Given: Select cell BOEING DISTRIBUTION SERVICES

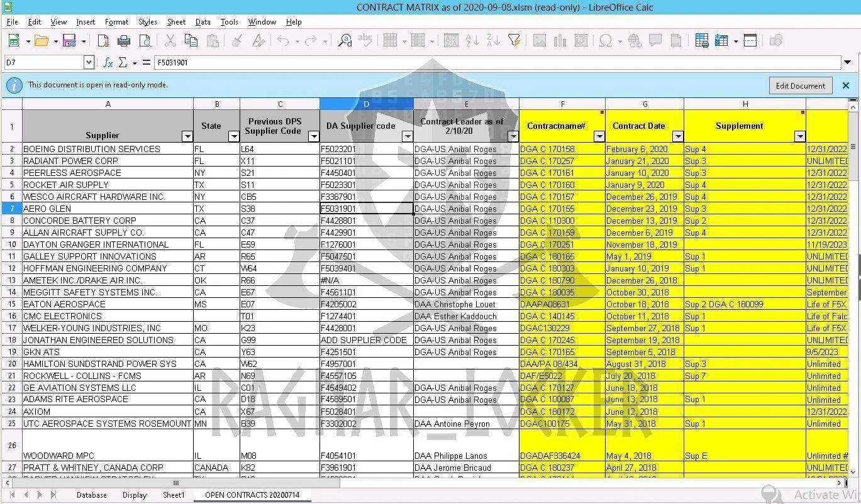Looking at the screenshot, I should click(x=108, y=149).
